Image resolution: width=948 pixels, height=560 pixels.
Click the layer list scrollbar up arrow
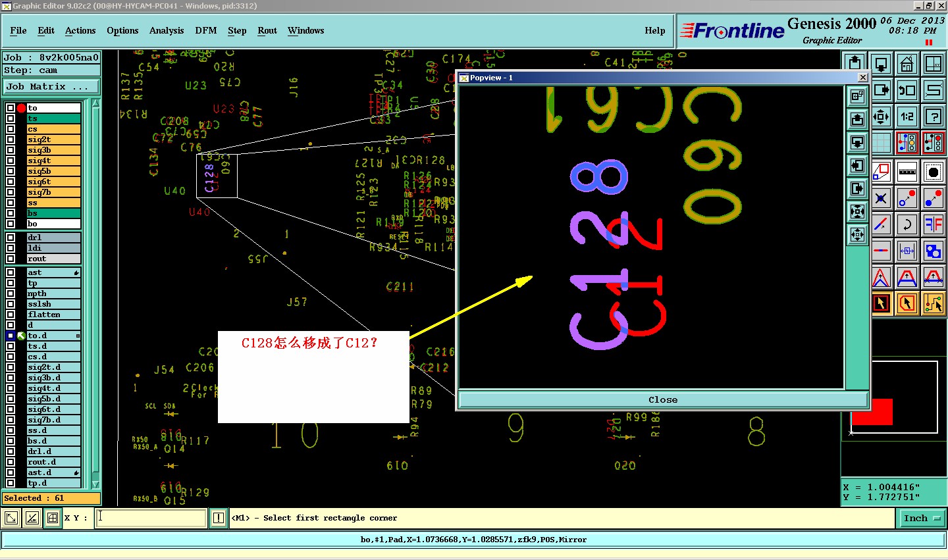(96, 103)
